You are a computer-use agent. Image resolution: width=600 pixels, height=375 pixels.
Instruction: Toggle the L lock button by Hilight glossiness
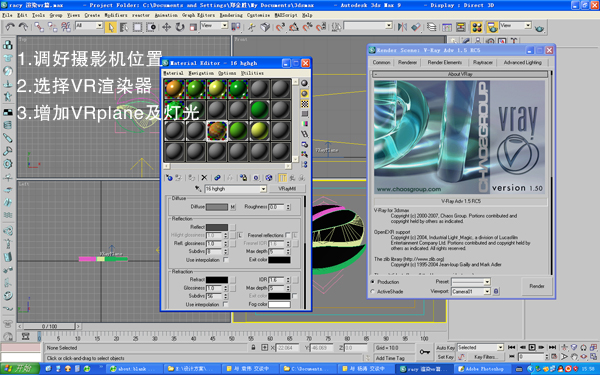pyautogui.click(x=240, y=235)
